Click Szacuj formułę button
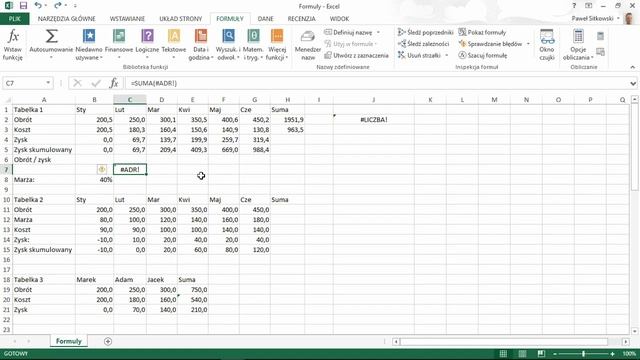 coord(482,55)
